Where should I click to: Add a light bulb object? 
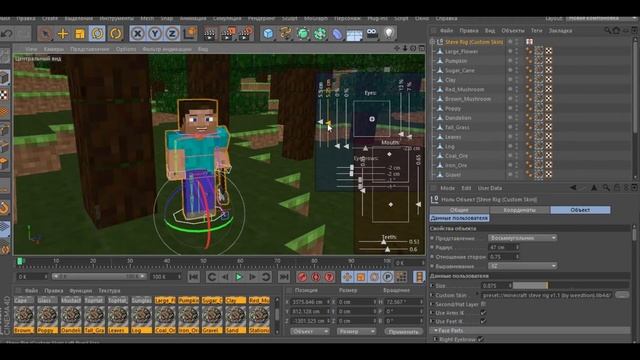pos(389,33)
